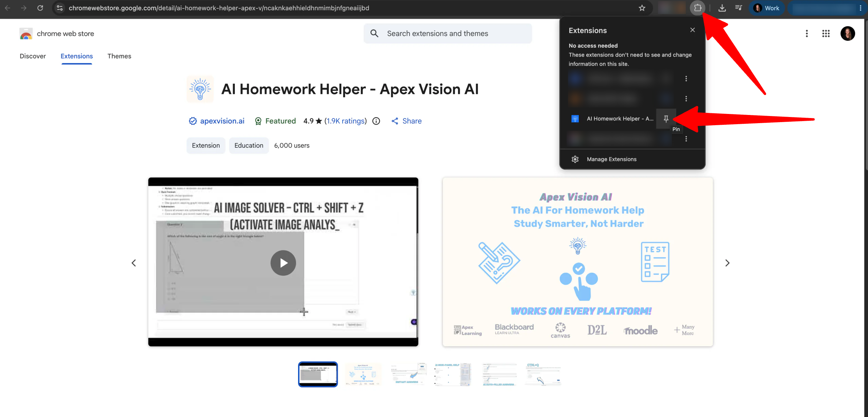868x417 pixels.
Task: Go to previous screenshot with left chevron
Action: tap(134, 263)
